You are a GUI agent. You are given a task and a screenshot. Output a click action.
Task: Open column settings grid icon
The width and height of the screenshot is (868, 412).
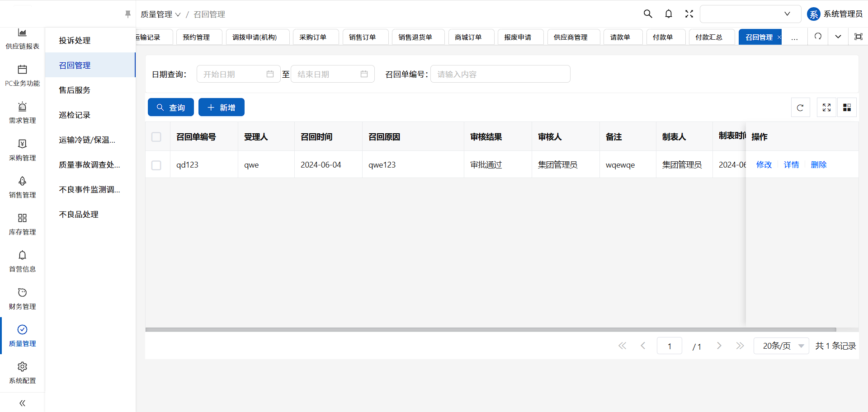847,108
